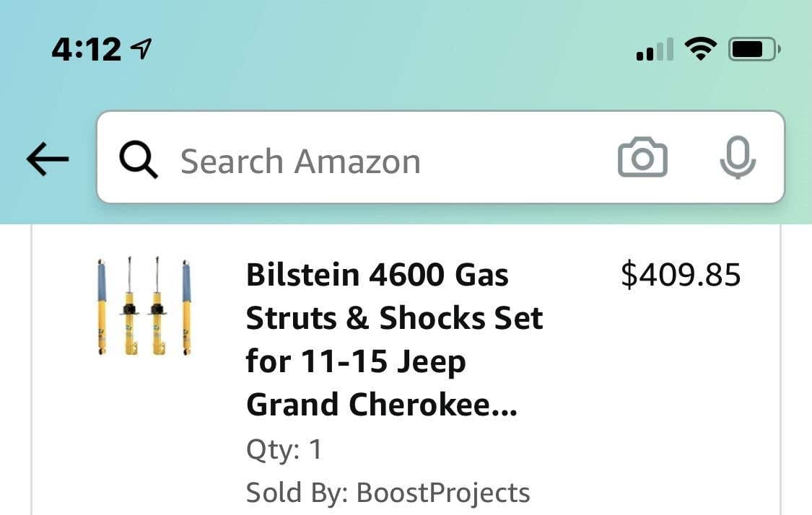Tap the Qty: 1 quantity text
Screen dimensions: 812x515
(x=284, y=449)
